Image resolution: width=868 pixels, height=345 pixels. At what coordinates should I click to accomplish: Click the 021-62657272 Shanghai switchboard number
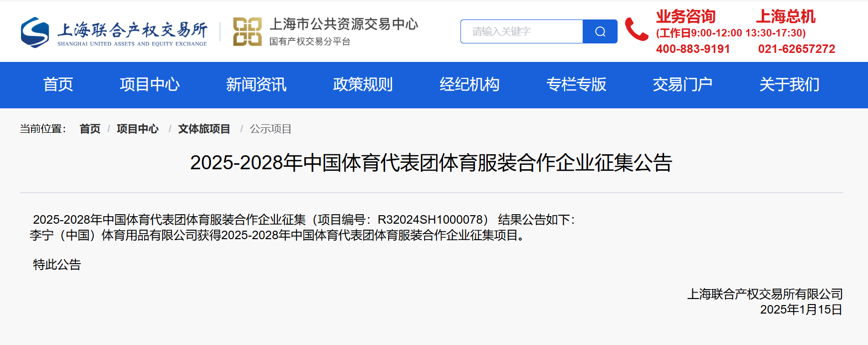tap(797, 49)
